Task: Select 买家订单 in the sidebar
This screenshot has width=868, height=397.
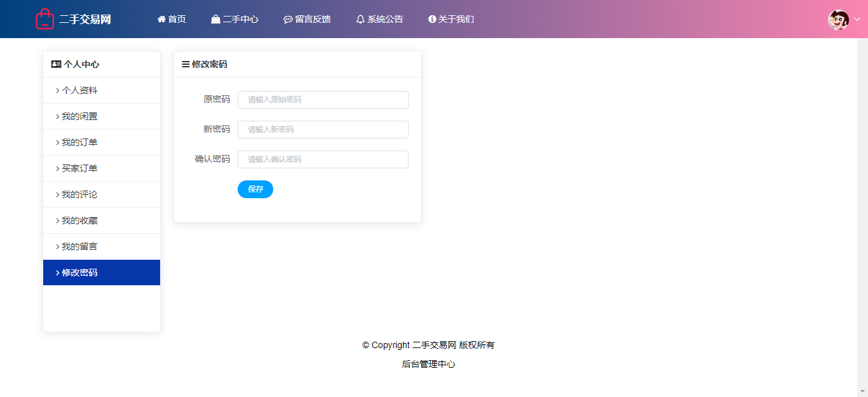Action: point(102,168)
